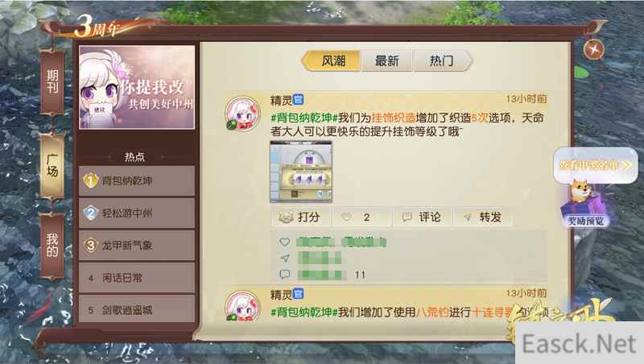Open hot topic 龙甲新气象
644x364 pixels.
137,246
